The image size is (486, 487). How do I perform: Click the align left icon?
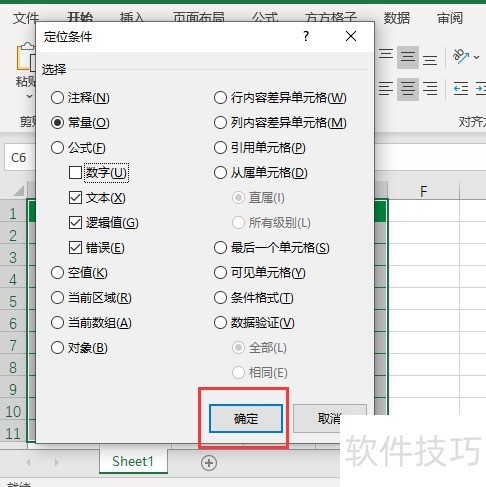(x=386, y=89)
